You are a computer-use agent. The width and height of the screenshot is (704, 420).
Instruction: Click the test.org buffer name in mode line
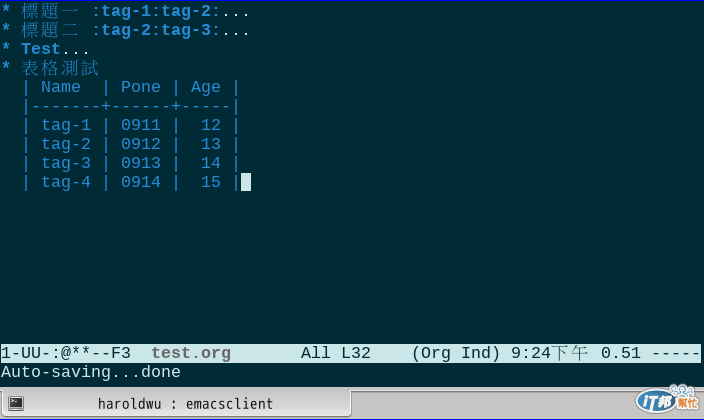191,353
